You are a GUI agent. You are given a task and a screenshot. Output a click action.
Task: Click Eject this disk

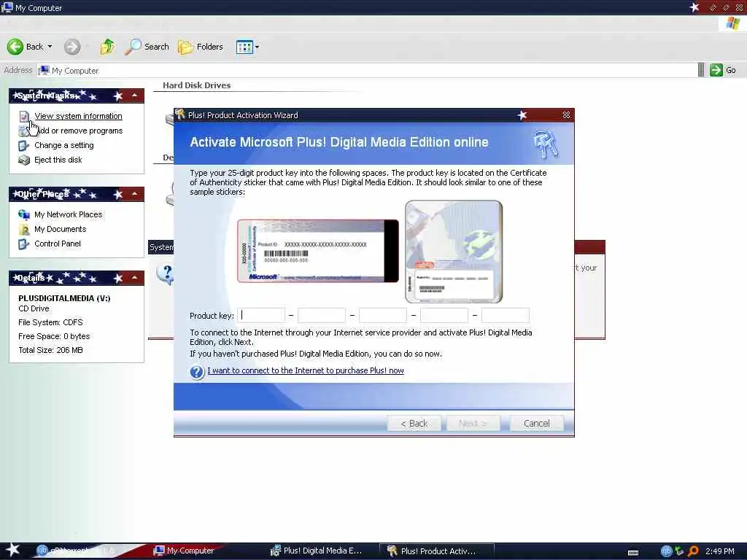click(x=58, y=160)
